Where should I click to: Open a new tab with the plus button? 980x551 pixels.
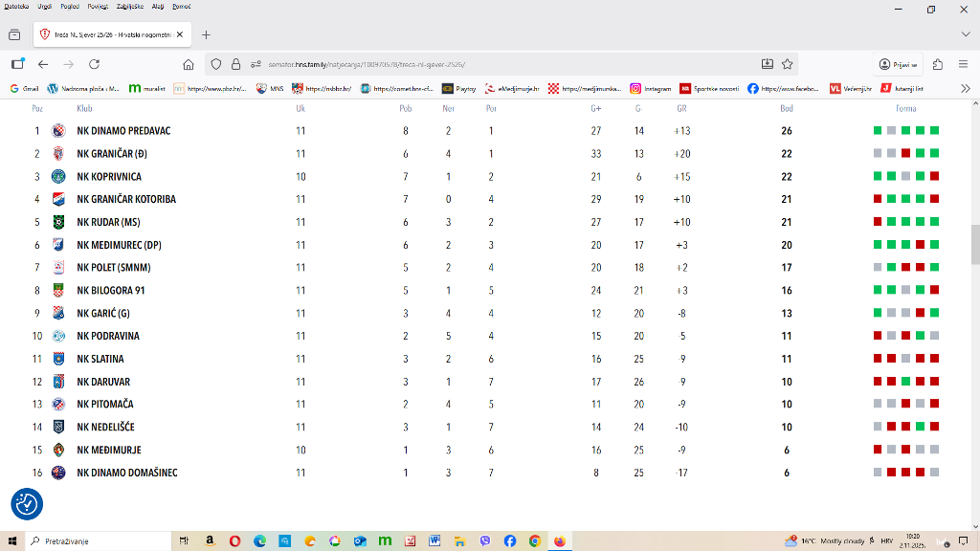click(x=206, y=34)
